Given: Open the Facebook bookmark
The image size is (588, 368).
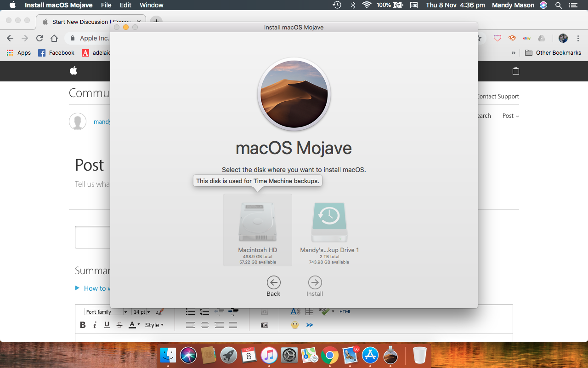Looking at the screenshot, I should [x=56, y=53].
